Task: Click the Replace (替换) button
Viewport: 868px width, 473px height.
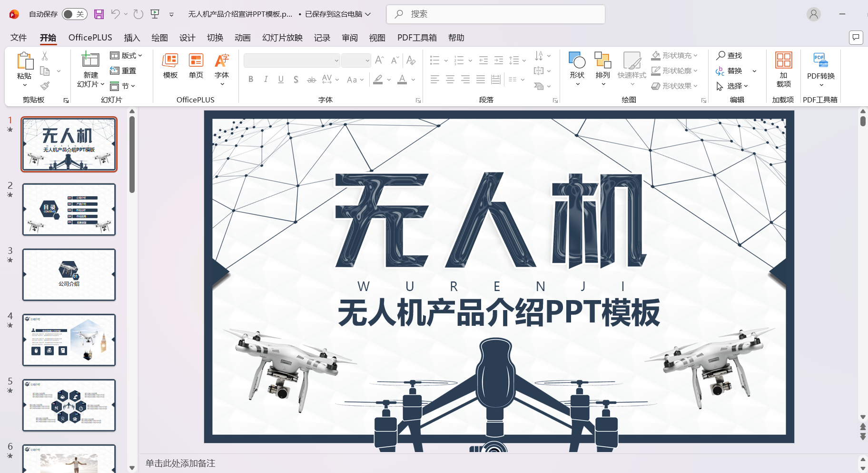Action: point(729,71)
